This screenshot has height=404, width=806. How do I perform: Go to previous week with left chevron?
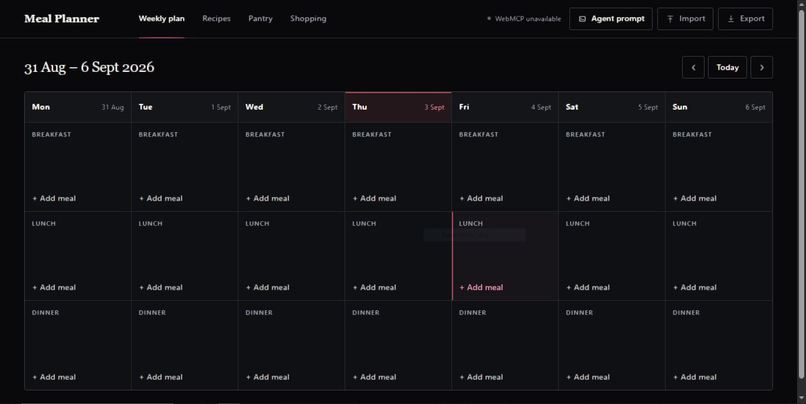pyautogui.click(x=693, y=67)
